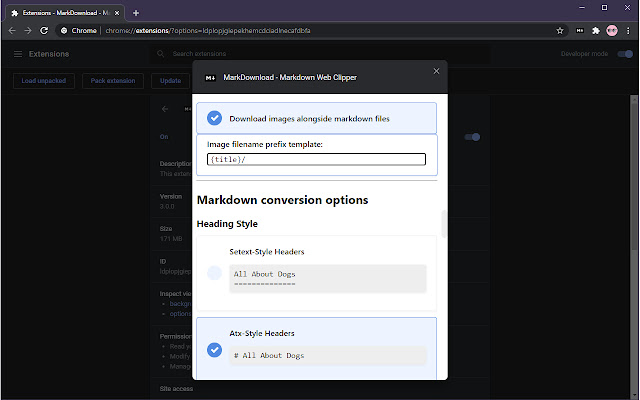Click the Chrome profile avatar

point(611,30)
